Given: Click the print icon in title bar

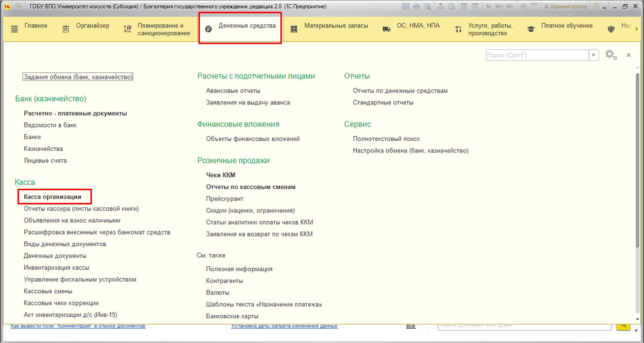Looking at the screenshot, I should tap(417, 6).
